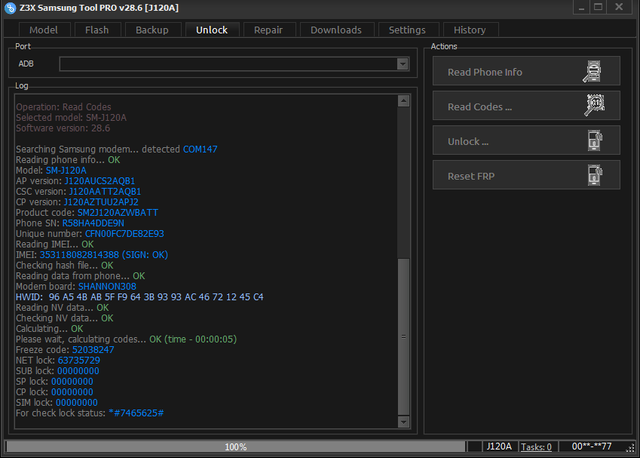
Task: Open the Downloads tab
Action: 336,30
